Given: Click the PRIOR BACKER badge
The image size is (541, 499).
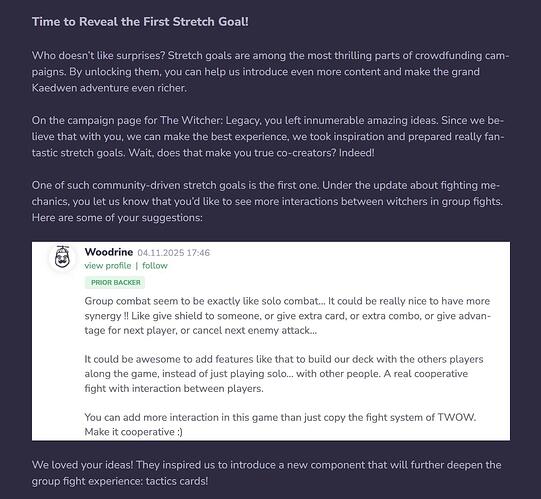Looking at the screenshot, I should [x=116, y=283].
